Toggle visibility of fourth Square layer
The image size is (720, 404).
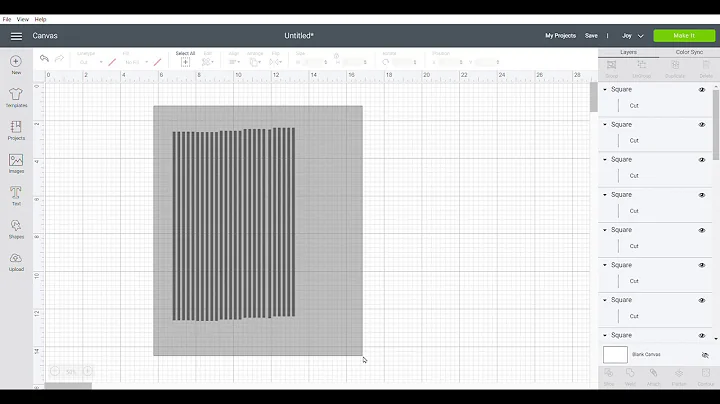click(x=702, y=195)
